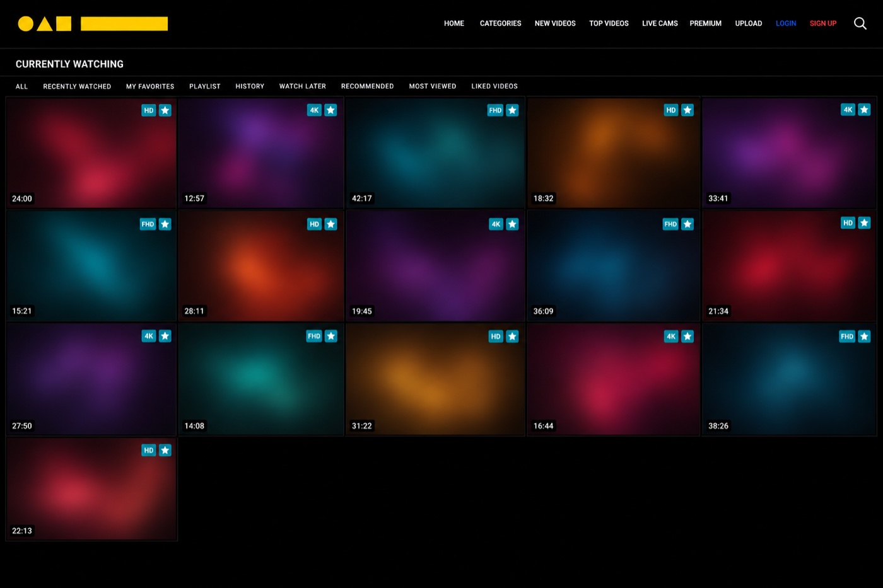The height and width of the screenshot is (588, 883).
Task: Click the Sign Up link
Action: [x=823, y=23]
